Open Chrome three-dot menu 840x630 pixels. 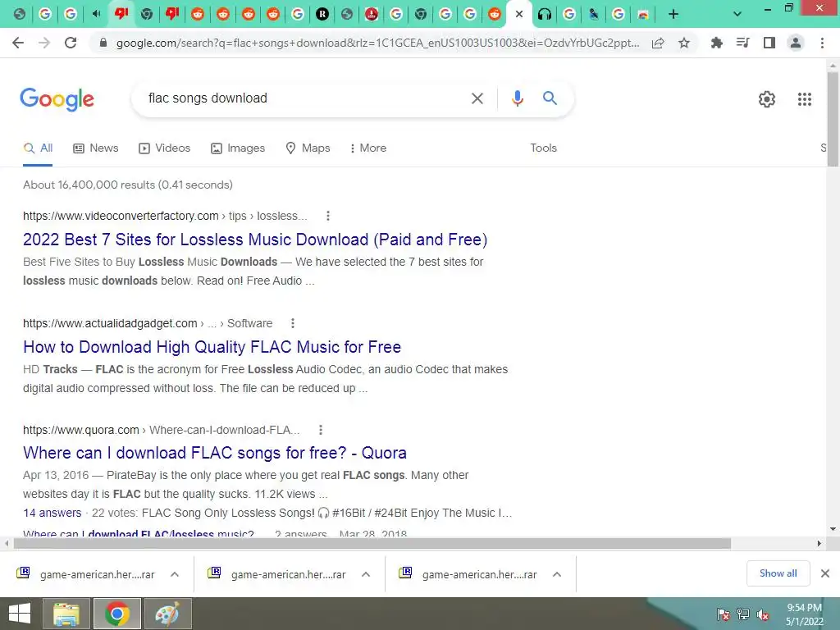coord(822,43)
